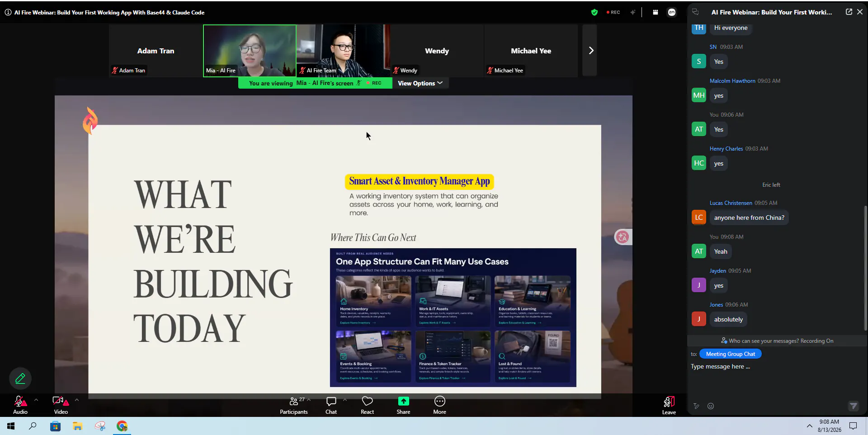
Task: Click the chat panel scrollbar
Action: pyautogui.click(x=865, y=268)
